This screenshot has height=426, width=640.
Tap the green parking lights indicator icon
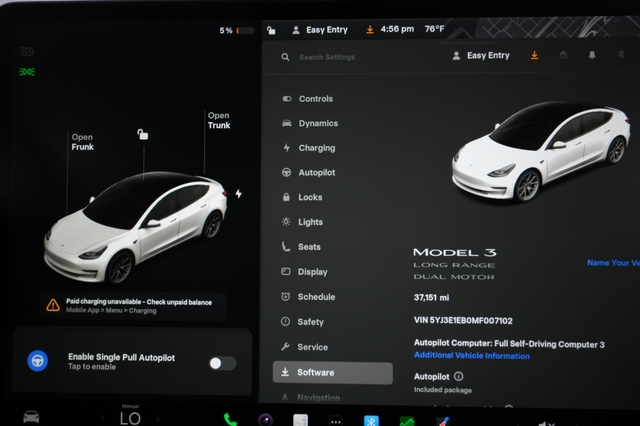[27, 72]
